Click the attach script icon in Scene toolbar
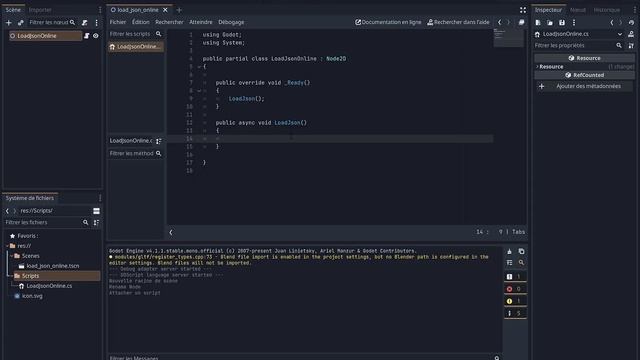This screenshot has height=360, width=640. pyautogui.click(x=84, y=23)
